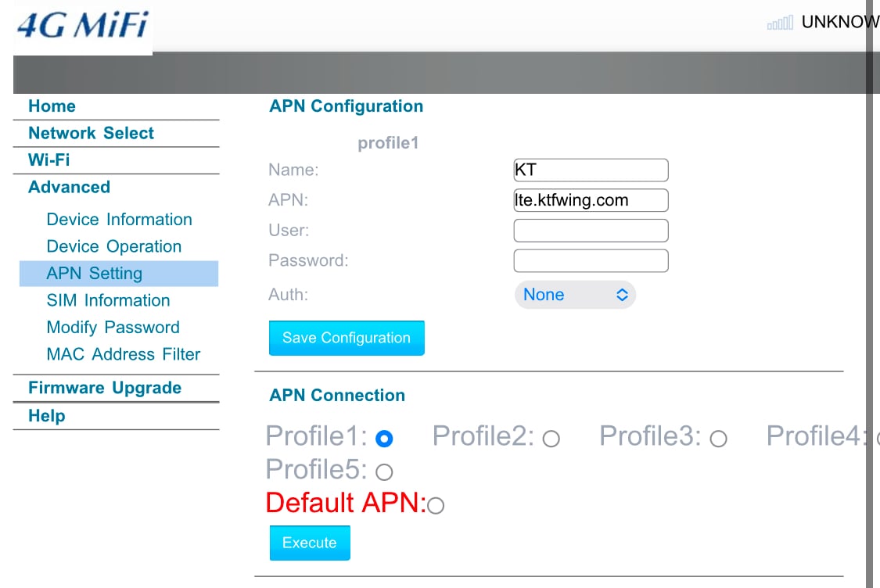880x588 pixels.
Task: Focus the Password input field
Action: pyautogui.click(x=591, y=261)
